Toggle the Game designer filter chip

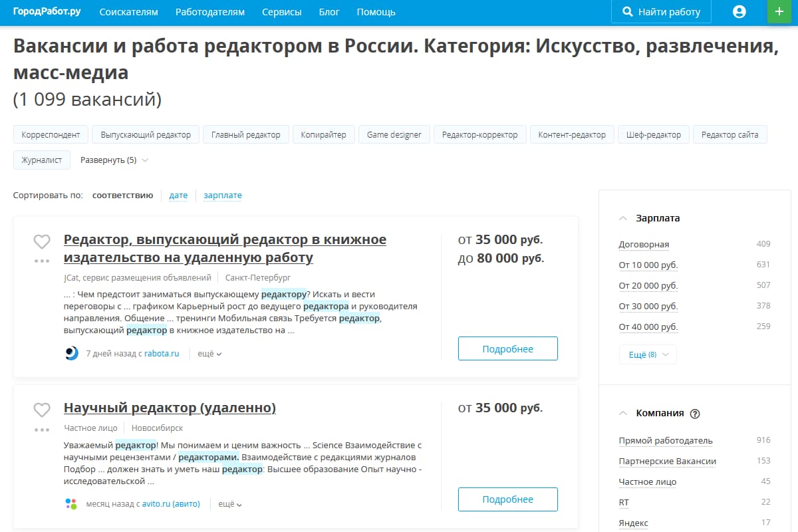tap(392, 134)
